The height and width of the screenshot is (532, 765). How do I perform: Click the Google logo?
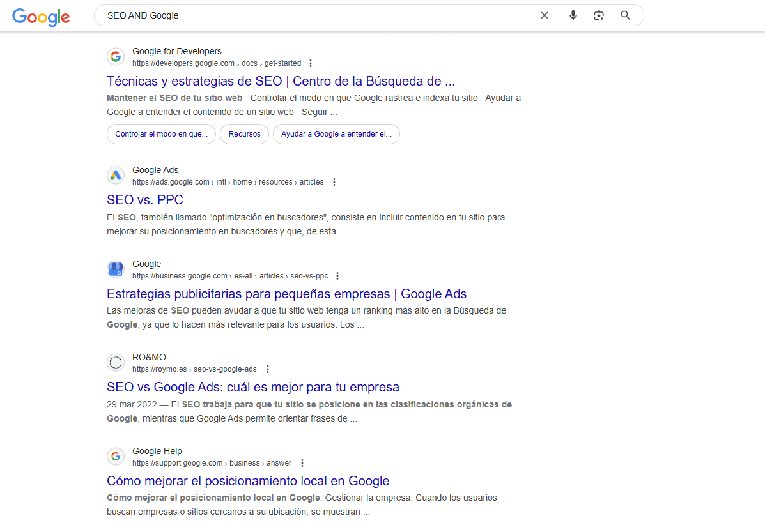coord(41,17)
